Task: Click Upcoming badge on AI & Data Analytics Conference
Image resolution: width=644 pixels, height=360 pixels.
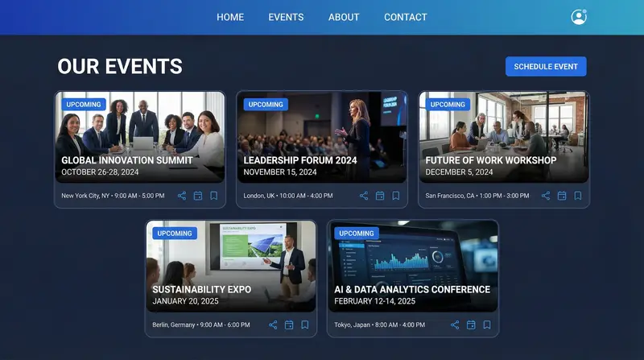Action: tap(357, 234)
